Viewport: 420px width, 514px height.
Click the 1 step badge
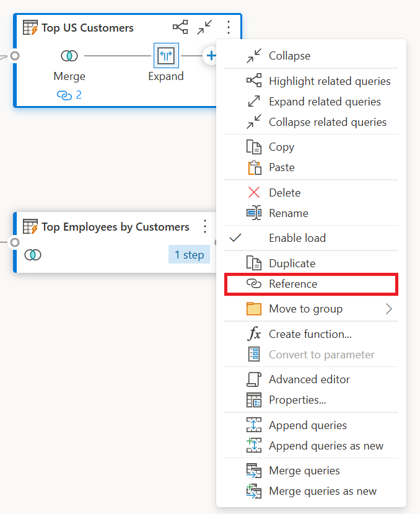pyautogui.click(x=189, y=254)
